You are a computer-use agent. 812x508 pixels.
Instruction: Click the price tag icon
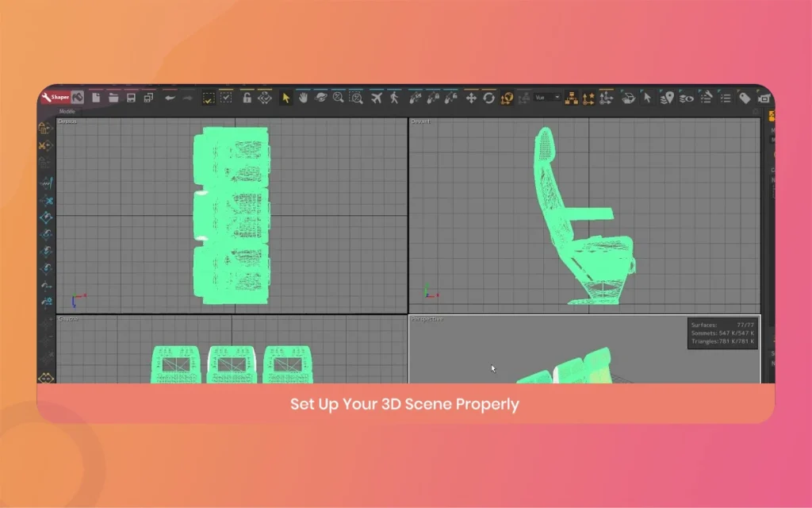click(x=745, y=98)
